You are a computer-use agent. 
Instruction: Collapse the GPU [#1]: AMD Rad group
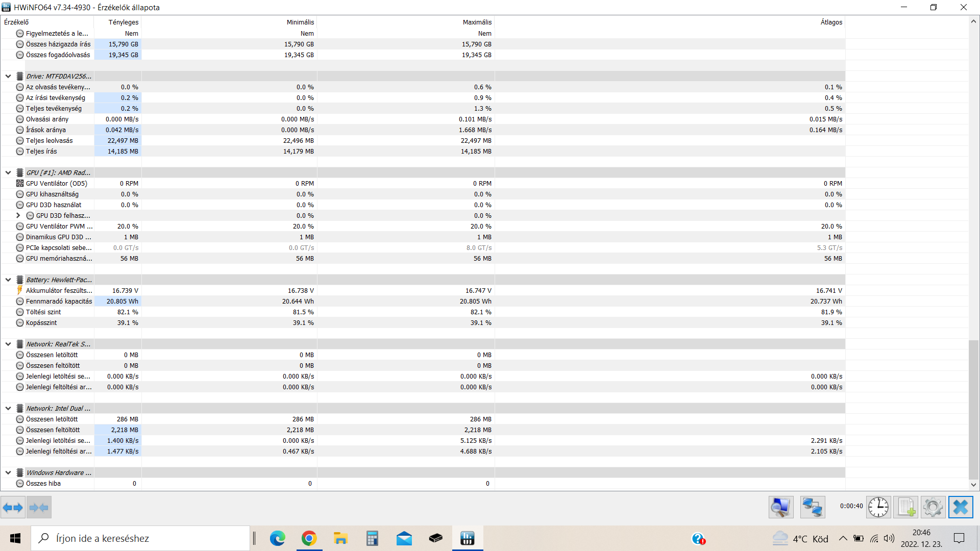tap(8, 172)
